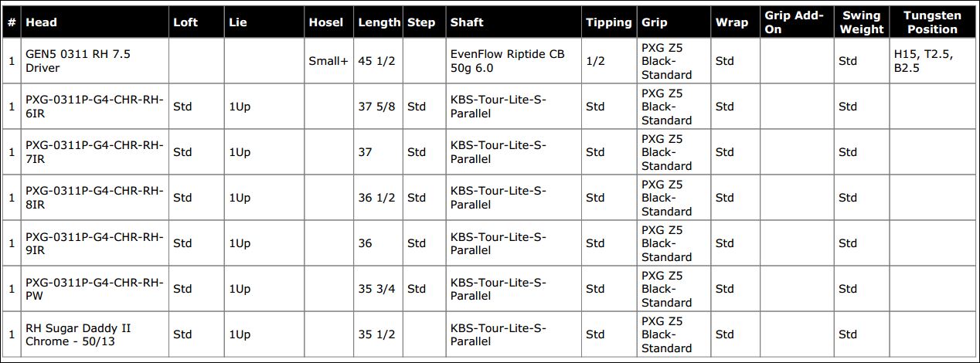Image resolution: width=980 pixels, height=363 pixels.
Task: Click the Small+ hosel cell
Action: click(328, 61)
